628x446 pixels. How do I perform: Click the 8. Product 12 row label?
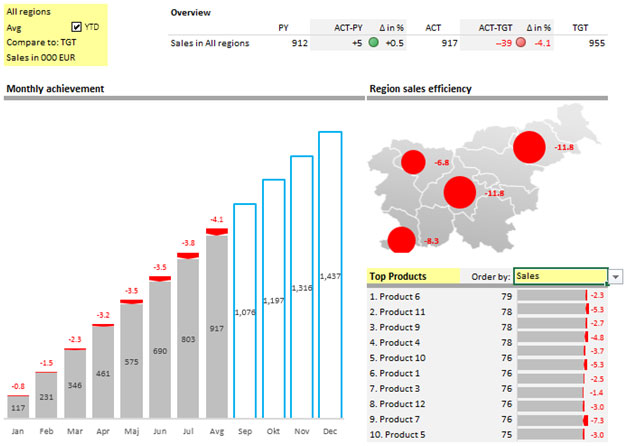[397, 404]
